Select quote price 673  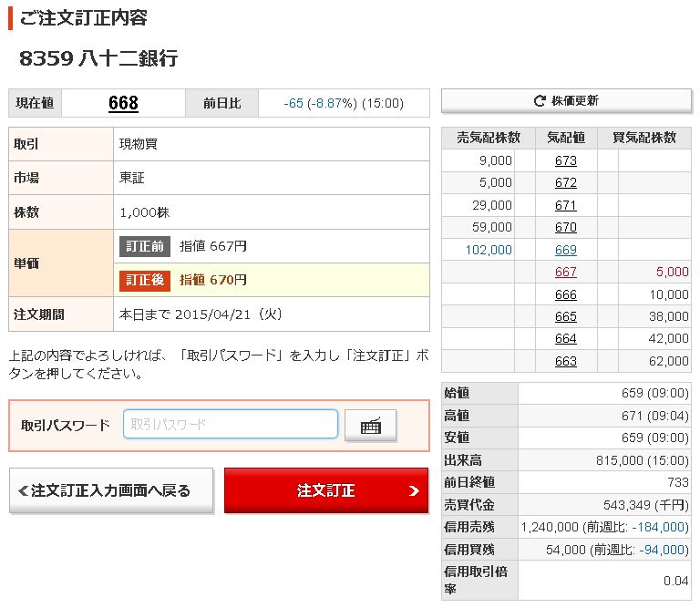point(566,160)
